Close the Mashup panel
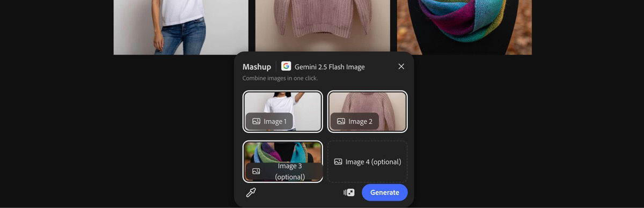The height and width of the screenshot is (208, 644). [x=401, y=66]
